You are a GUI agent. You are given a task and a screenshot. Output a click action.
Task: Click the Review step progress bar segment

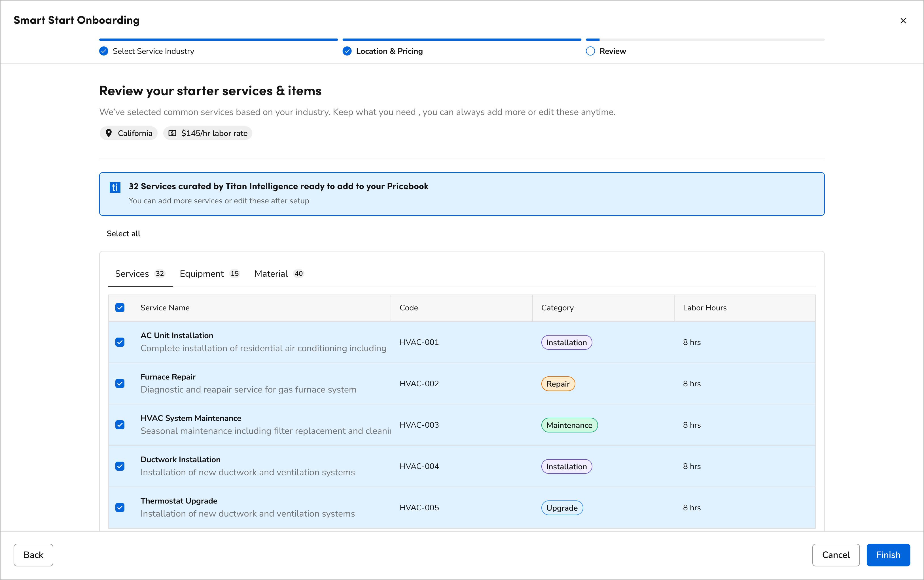point(705,39)
